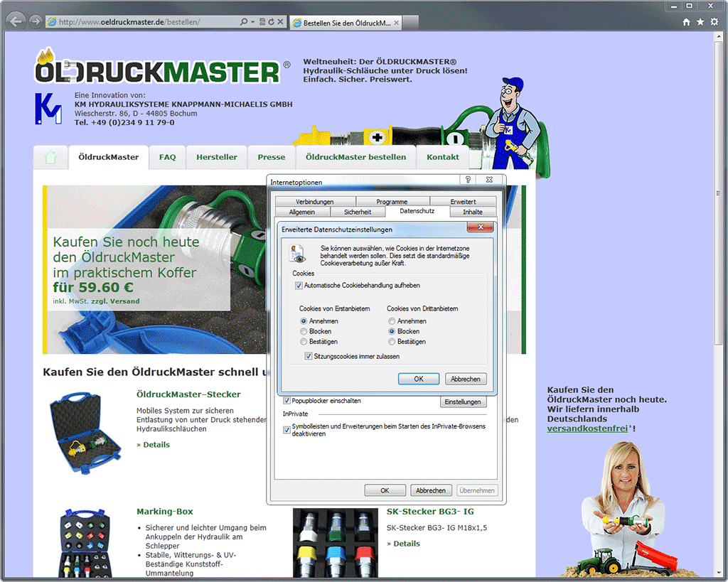This screenshot has width=728, height=582.
Task: Open the browser Tools gear menu
Action: [714, 22]
